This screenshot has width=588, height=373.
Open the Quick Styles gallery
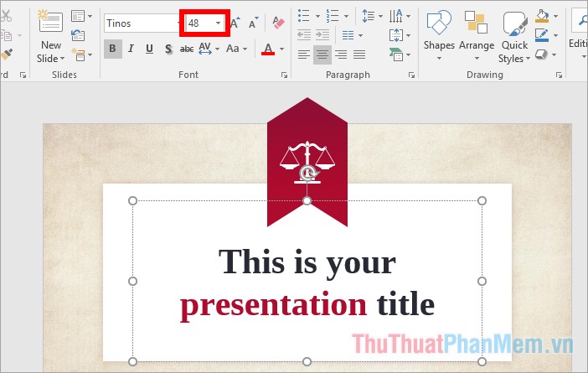click(x=514, y=36)
